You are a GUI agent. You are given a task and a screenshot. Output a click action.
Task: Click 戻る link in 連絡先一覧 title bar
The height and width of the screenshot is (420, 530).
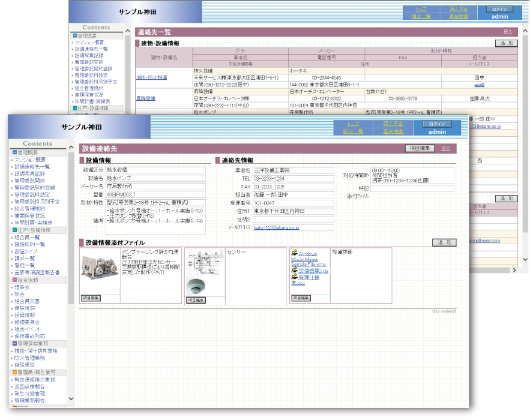click(508, 32)
